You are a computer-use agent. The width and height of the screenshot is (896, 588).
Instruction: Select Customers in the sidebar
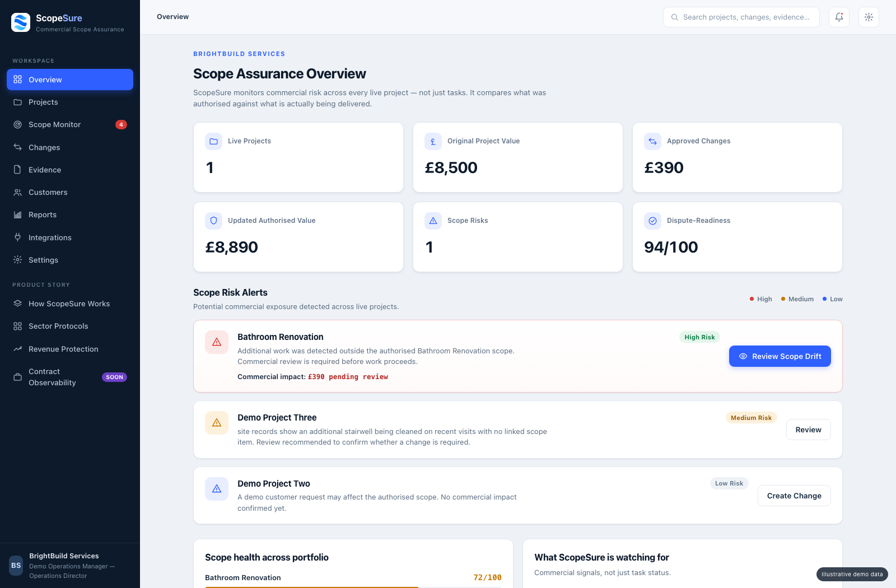tap(70, 193)
